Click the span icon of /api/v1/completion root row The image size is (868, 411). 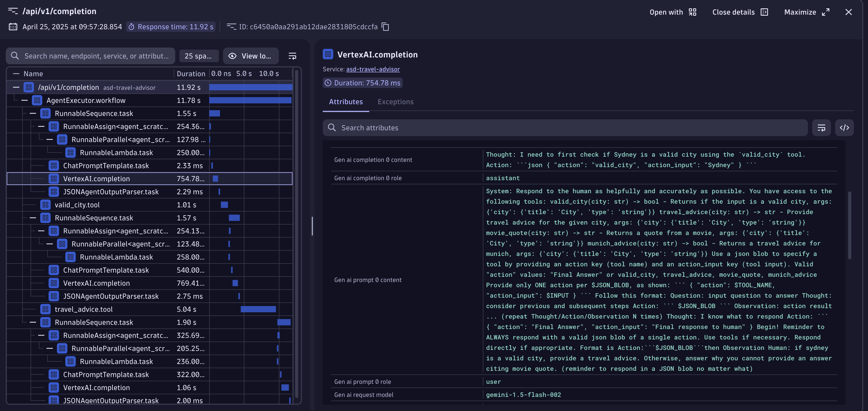click(x=29, y=87)
